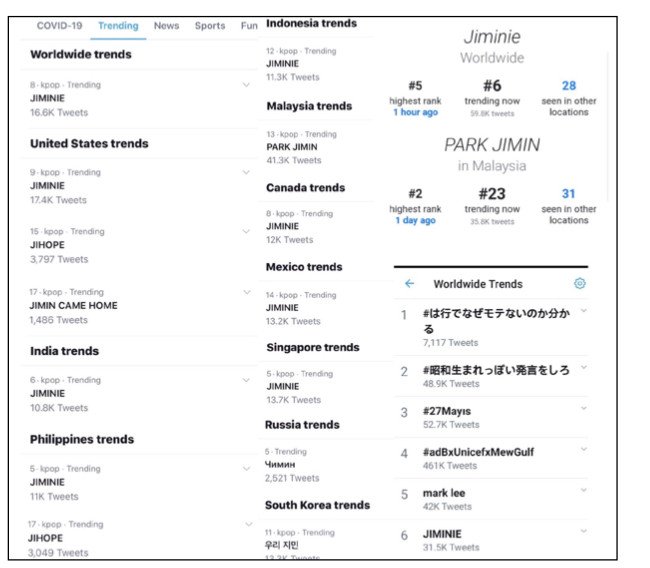Click the 'Canada trends' heading
Viewport: 650px width, 568px height.
point(306,188)
